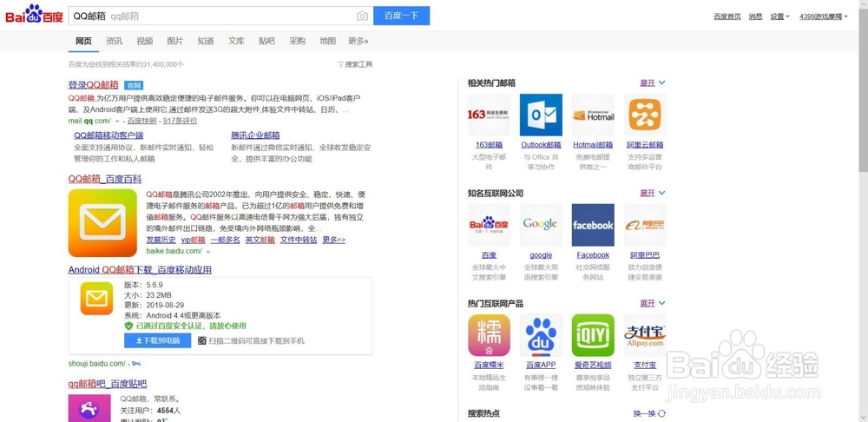Click the large QQ邮箱 envelope image in 百度百科 result
Screen dimensions: 868x422
[102, 222]
